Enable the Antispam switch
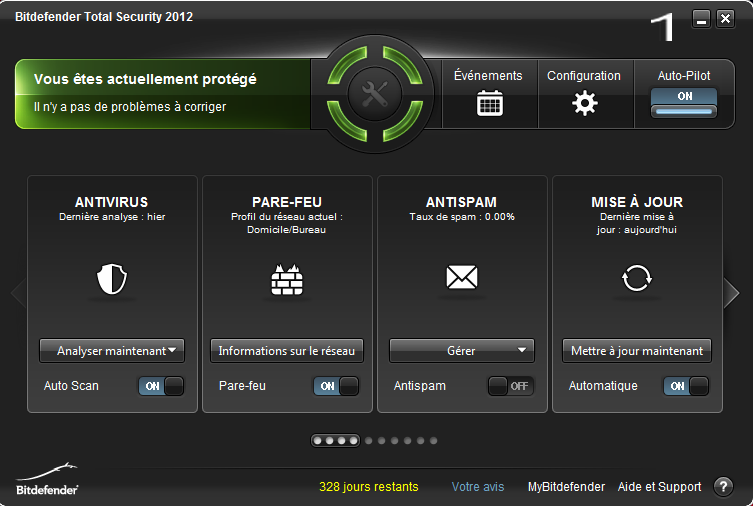Image resolution: width=753 pixels, height=506 pixels. coord(510,386)
